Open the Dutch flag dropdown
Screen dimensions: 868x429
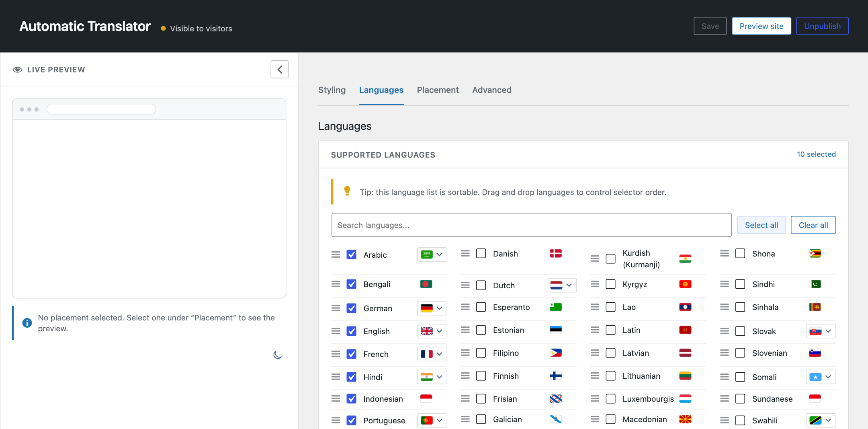point(562,285)
